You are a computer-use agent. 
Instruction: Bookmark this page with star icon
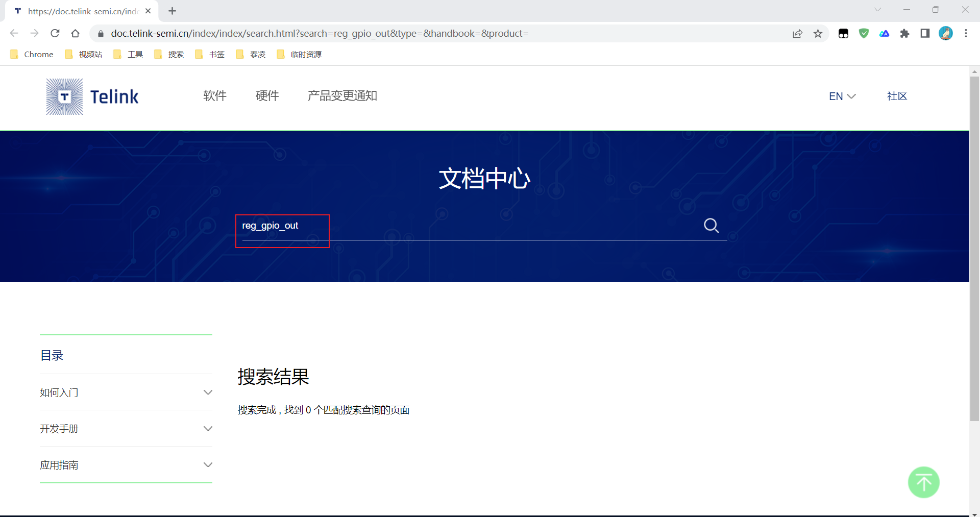818,34
